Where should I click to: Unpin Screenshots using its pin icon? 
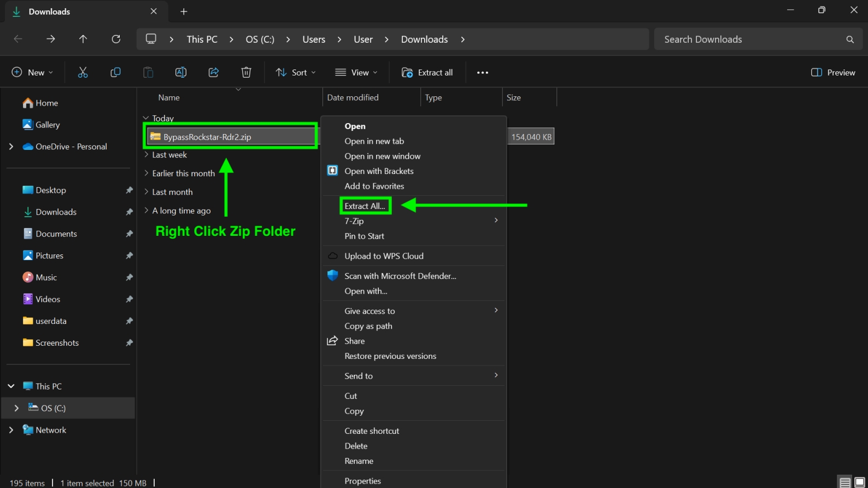click(x=129, y=343)
